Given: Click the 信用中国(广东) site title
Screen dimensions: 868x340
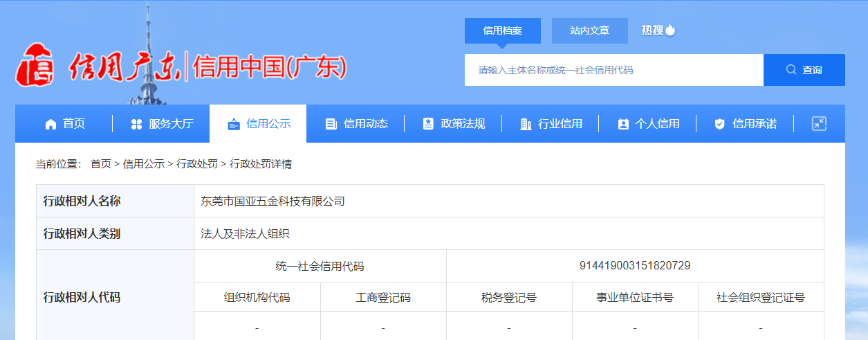Looking at the screenshot, I should tap(270, 67).
